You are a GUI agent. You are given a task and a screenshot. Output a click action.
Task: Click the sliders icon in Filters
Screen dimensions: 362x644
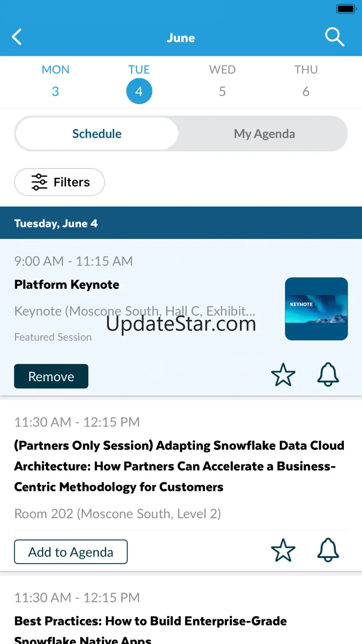(39, 182)
